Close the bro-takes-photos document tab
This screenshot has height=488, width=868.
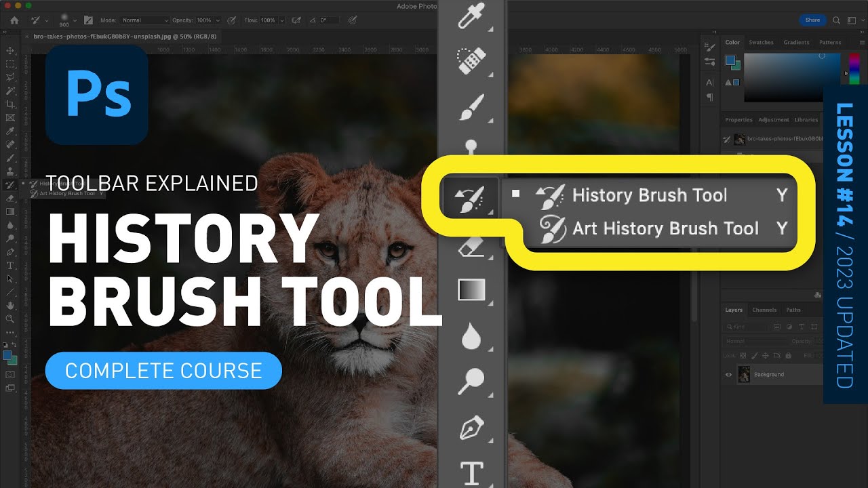[26, 36]
